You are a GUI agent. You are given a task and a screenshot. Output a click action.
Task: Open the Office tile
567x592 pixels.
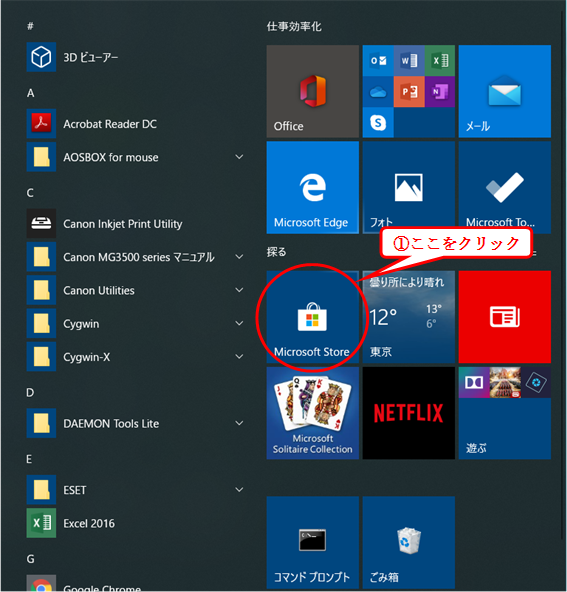pos(313,91)
